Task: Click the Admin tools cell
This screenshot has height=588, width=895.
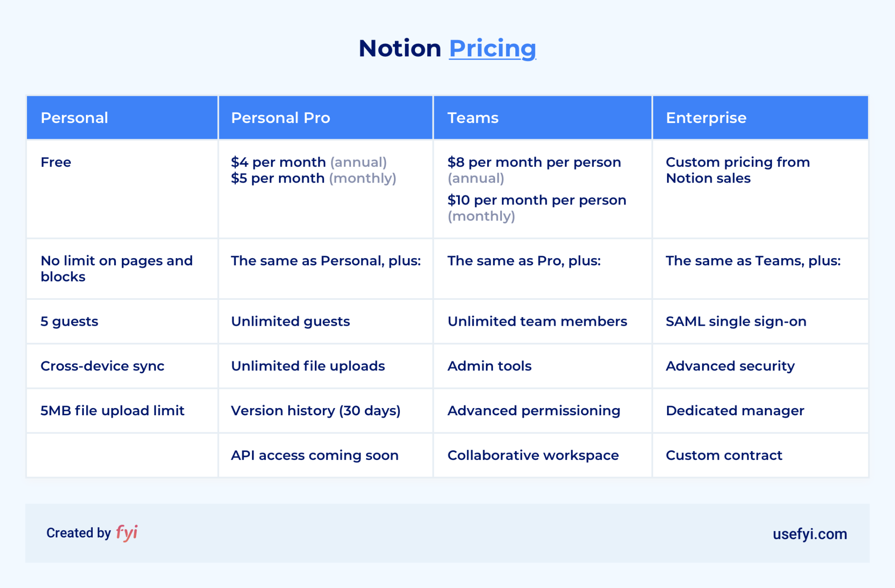Action: (x=543, y=366)
